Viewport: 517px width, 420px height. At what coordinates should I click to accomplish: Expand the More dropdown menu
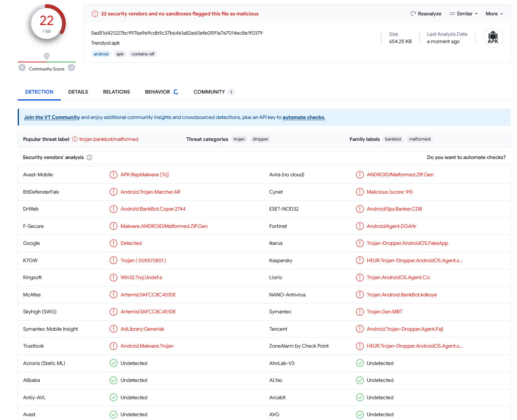[x=494, y=14]
